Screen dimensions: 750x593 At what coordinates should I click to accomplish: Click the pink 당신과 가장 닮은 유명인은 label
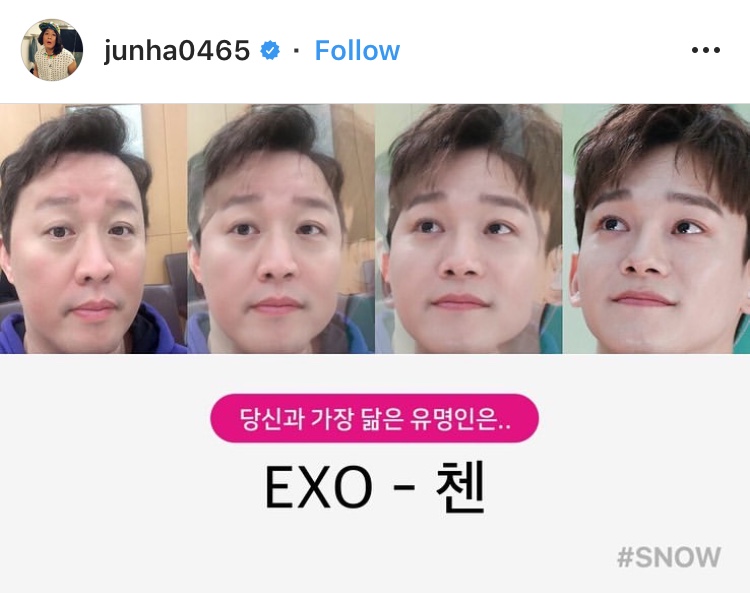375,418
